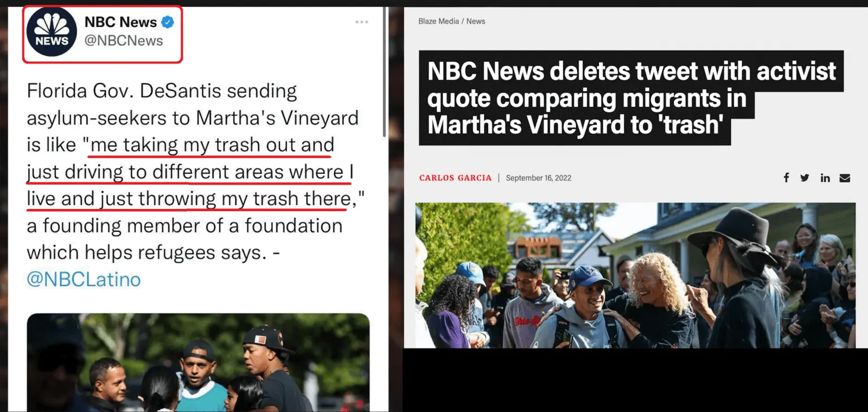
Task: Open the article's Martha's Vineyard photo
Action: (635, 275)
